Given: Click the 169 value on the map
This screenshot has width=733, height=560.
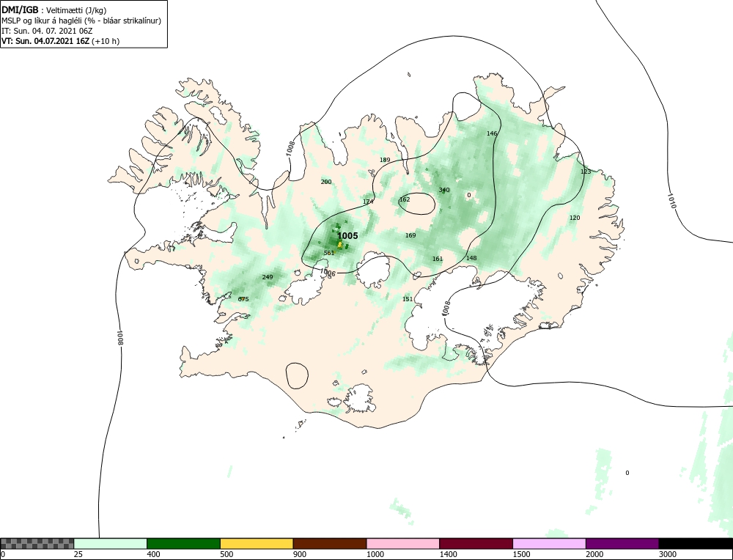Looking at the screenshot, I should point(410,235).
